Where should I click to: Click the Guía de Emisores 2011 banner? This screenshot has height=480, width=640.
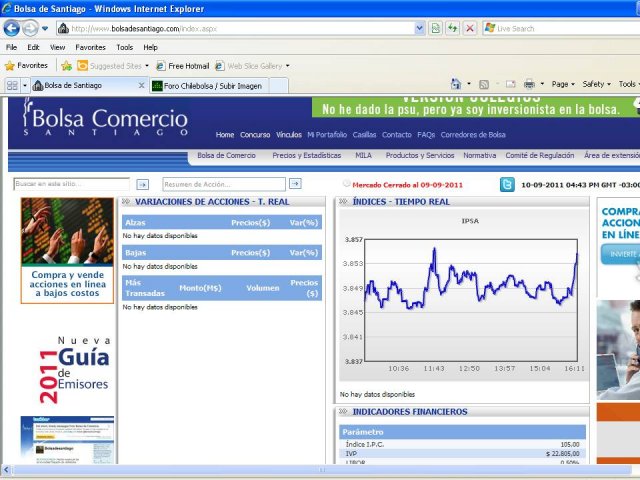coord(74,371)
